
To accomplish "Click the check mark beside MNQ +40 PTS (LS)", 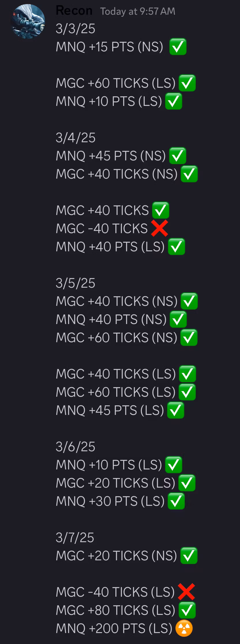I will 176,247.
